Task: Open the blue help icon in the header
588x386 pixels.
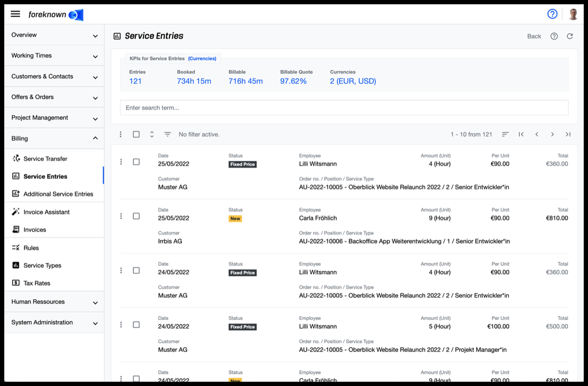Action: [552, 14]
